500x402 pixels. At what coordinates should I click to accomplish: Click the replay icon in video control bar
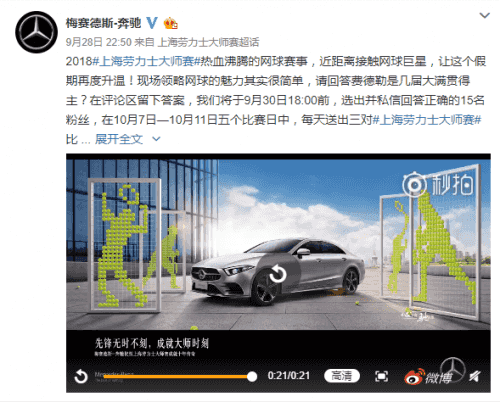(81, 377)
